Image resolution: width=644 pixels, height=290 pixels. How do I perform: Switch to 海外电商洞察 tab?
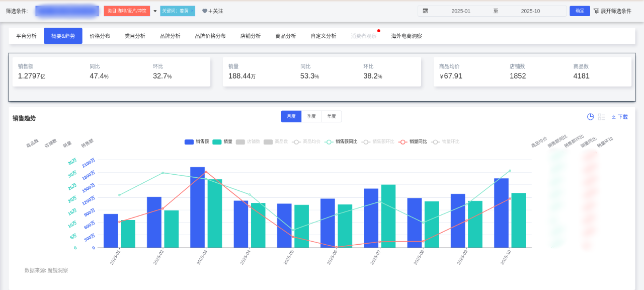407,36
